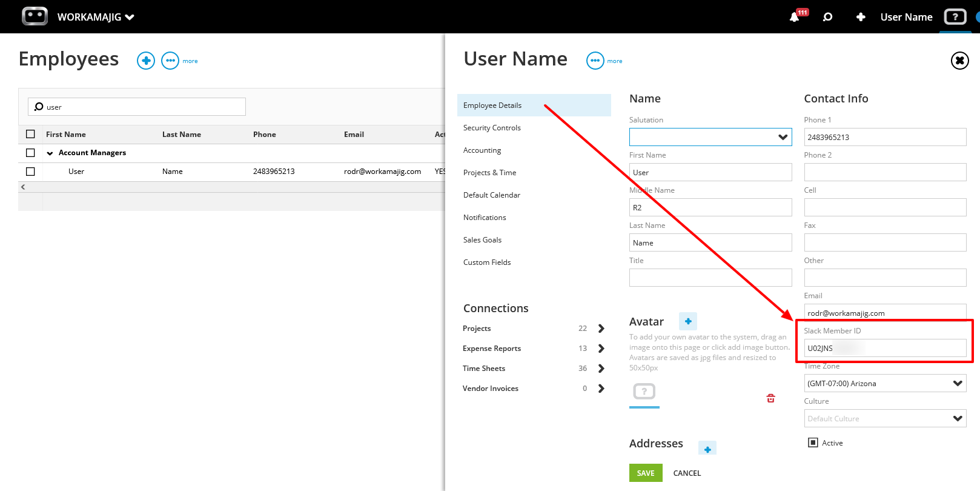Check the Account Managers group checkbox
Image resolution: width=980 pixels, height=491 pixels.
(30, 153)
